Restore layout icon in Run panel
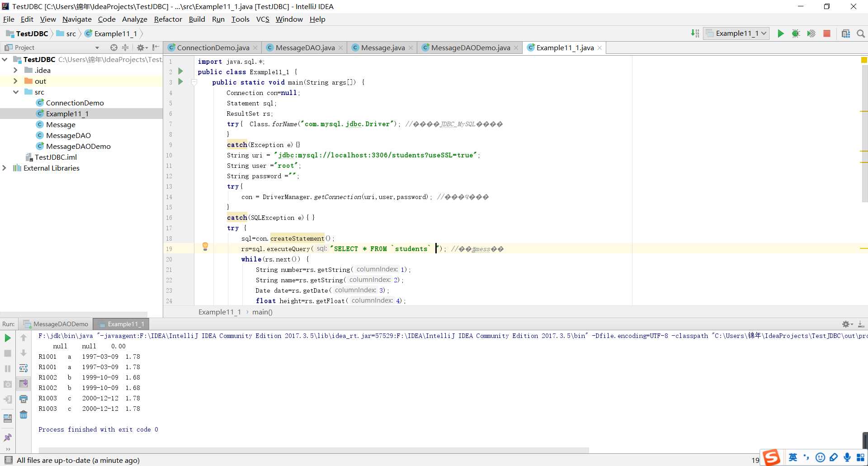This screenshot has width=868, height=466. (8, 418)
